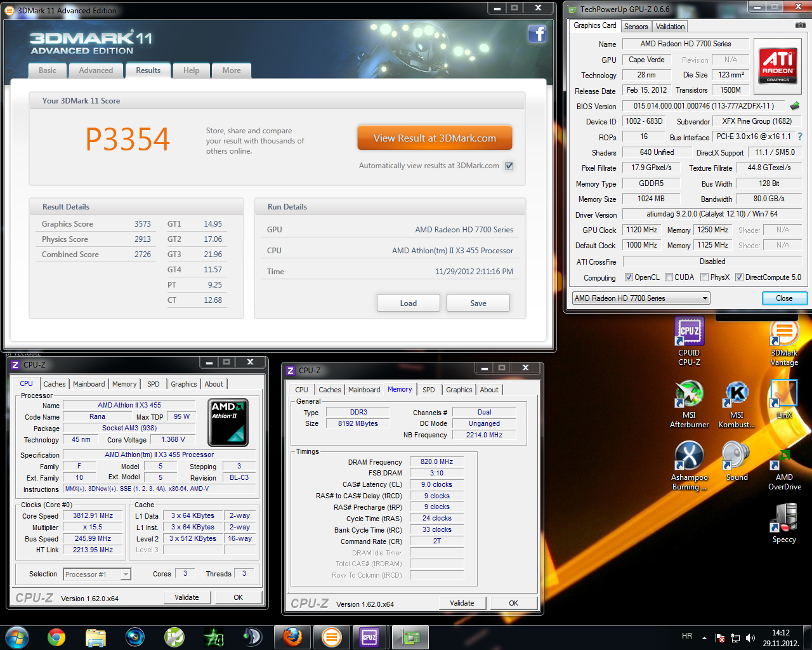This screenshot has width=812, height=650.
Task: Open Graphics tab in CPU-Z Memory window
Action: click(x=459, y=390)
